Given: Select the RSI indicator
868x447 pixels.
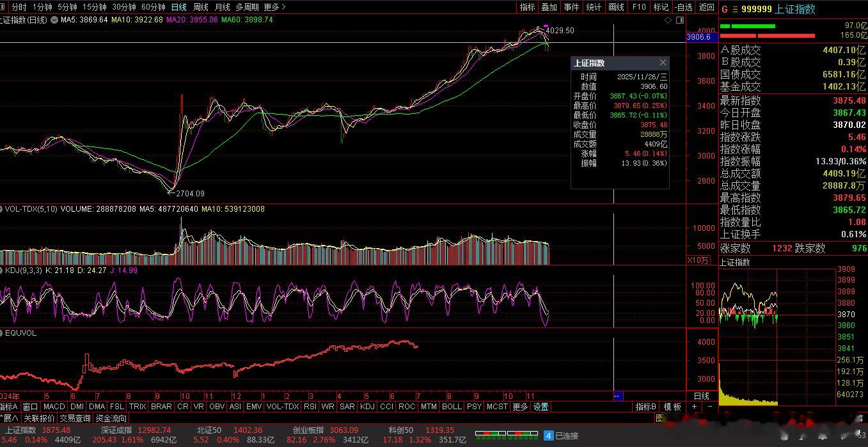Looking at the screenshot, I should 310,407.
